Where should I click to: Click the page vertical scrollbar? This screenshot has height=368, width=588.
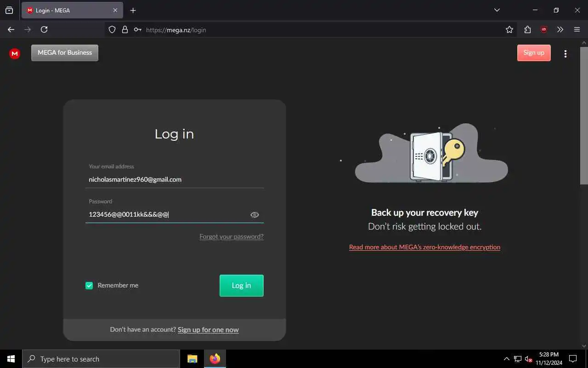point(584,115)
